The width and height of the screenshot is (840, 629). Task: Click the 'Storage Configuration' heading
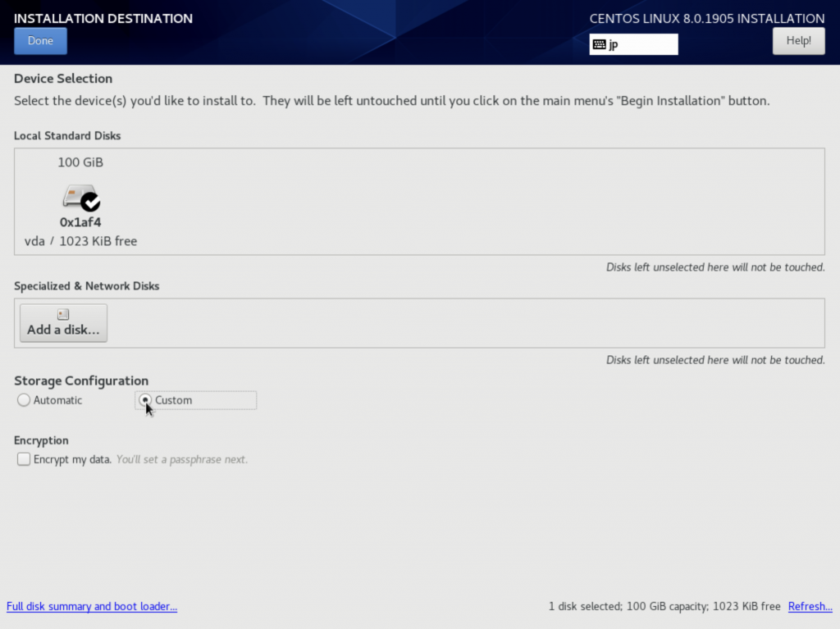click(x=81, y=381)
